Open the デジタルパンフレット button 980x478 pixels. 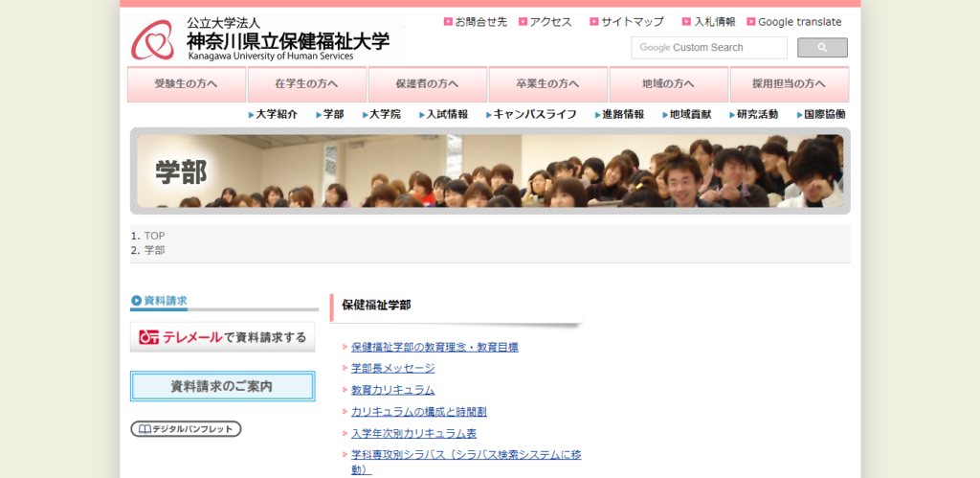pyautogui.click(x=186, y=429)
